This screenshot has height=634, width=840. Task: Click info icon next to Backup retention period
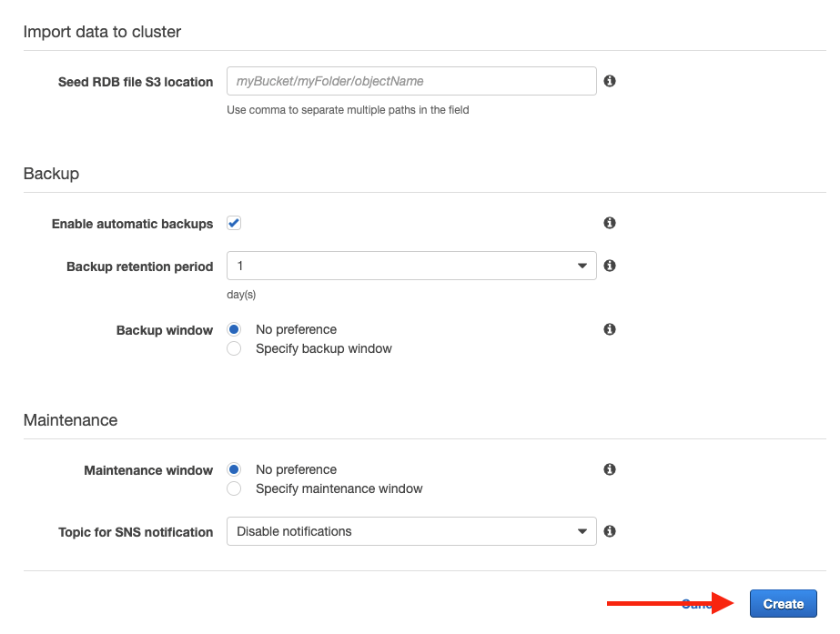(610, 266)
